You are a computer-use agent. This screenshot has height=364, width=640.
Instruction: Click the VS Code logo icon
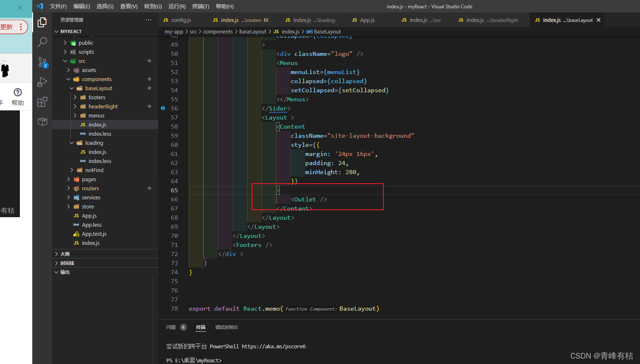pos(40,6)
